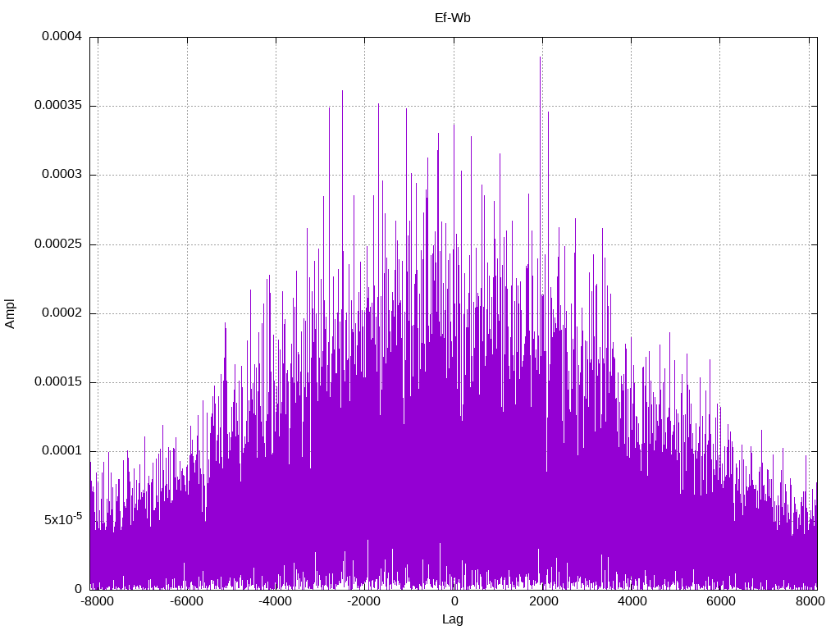Click the 6000 x-axis tick label
The width and height of the screenshot is (840, 630).
[721, 601]
